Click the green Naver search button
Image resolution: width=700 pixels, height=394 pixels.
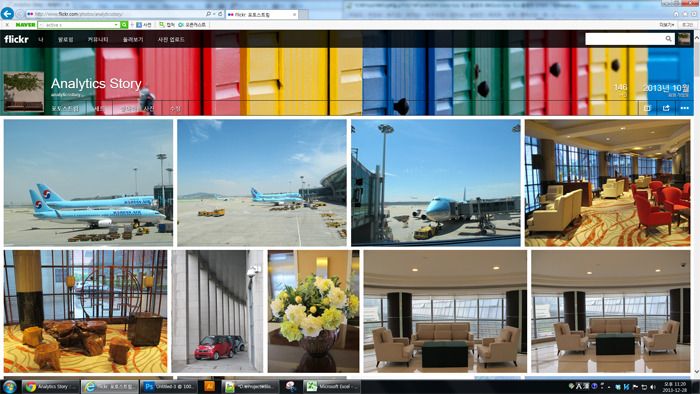click(125, 25)
